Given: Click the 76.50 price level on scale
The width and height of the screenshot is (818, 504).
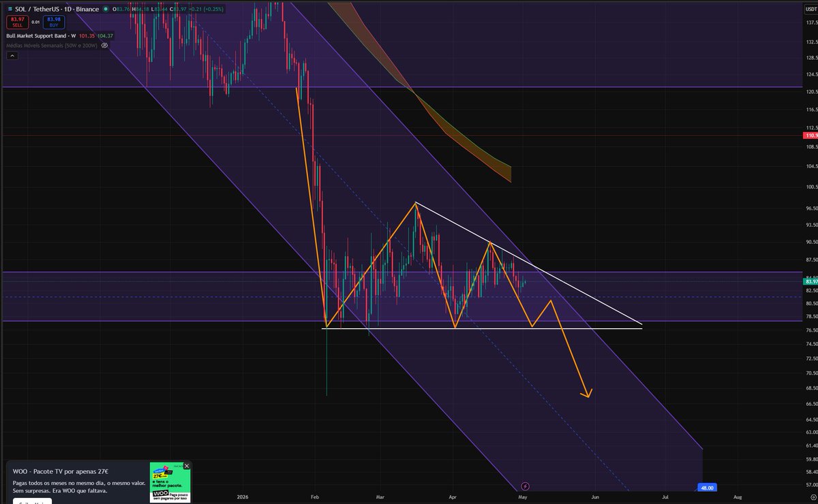Looking at the screenshot, I should (811, 330).
